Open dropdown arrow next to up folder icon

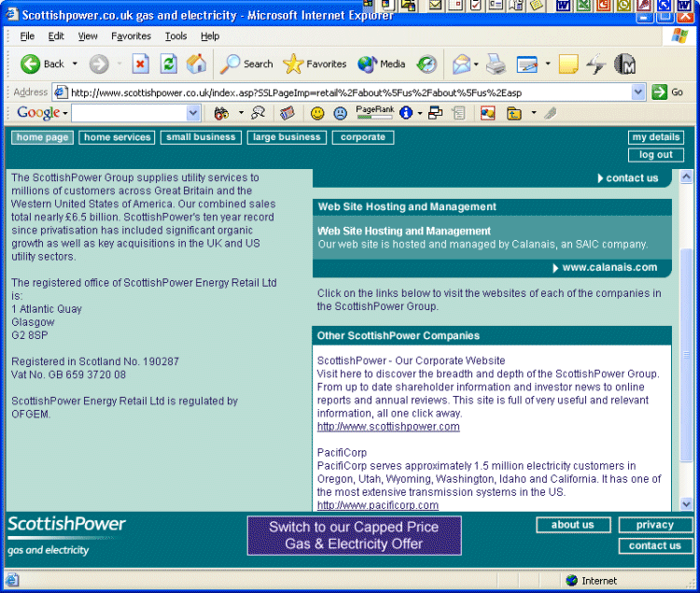534,112
